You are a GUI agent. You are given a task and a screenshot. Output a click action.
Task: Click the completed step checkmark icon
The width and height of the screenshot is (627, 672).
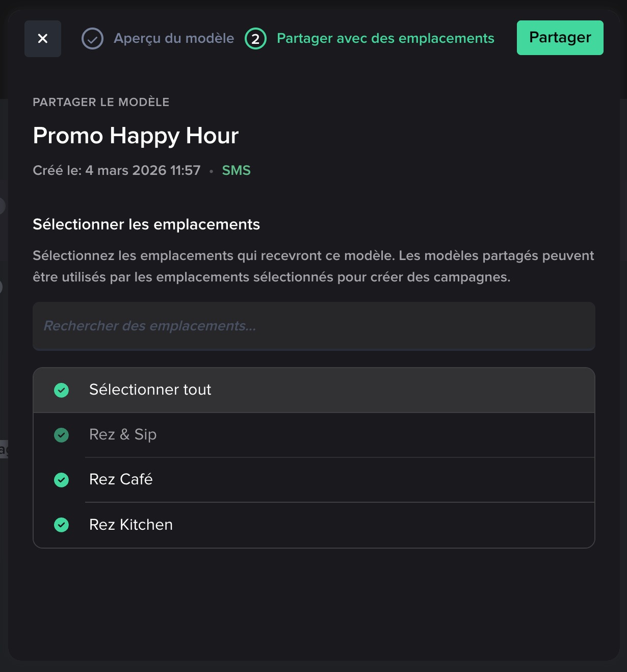click(92, 39)
